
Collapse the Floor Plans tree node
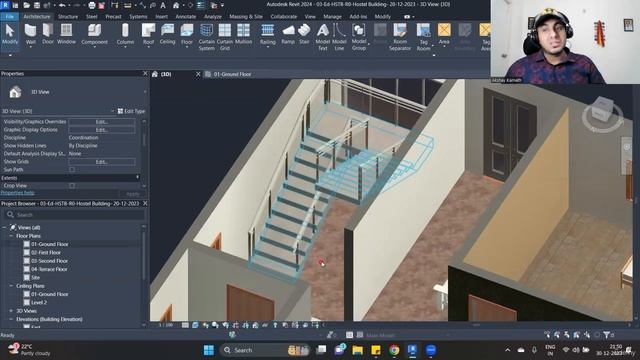[11, 236]
